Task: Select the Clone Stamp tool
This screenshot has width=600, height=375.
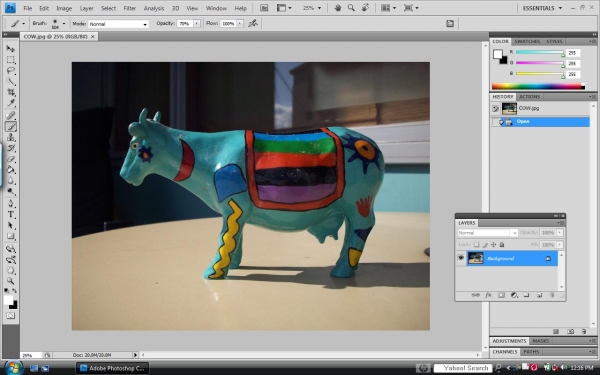Action: point(11,137)
